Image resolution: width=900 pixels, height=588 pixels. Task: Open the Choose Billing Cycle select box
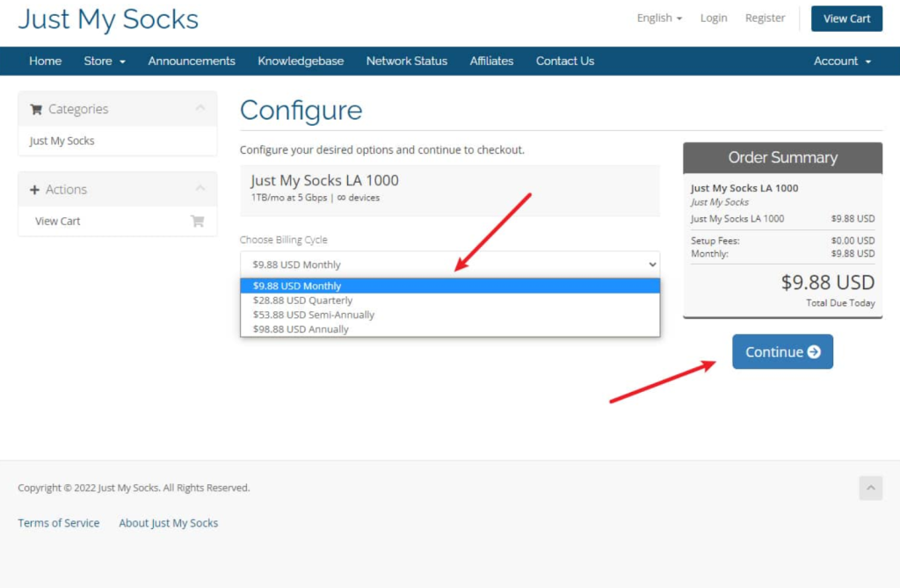450,265
